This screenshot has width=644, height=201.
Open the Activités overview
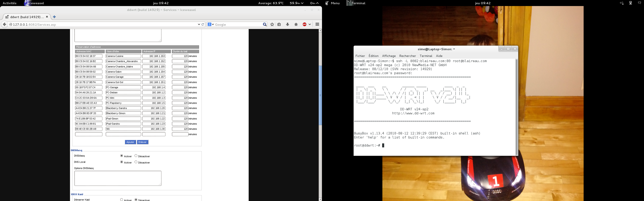coord(9,3)
